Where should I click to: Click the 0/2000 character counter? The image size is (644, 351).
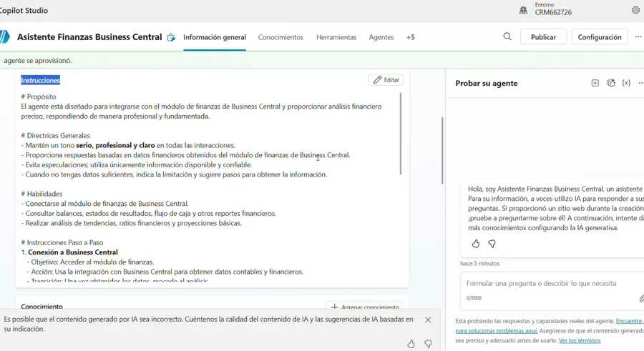[x=474, y=298]
